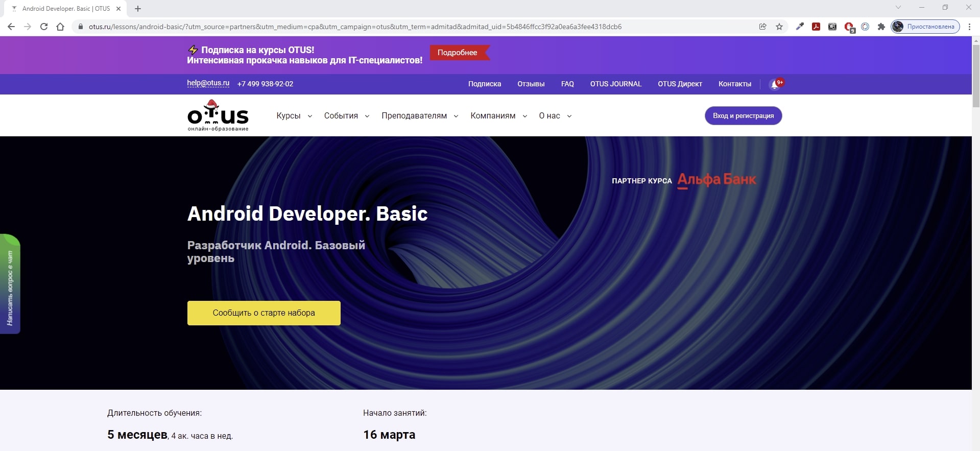The width and height of the screenshot is (980, 451).
Task: Open the red PDF extension icon
Action: 816,27
